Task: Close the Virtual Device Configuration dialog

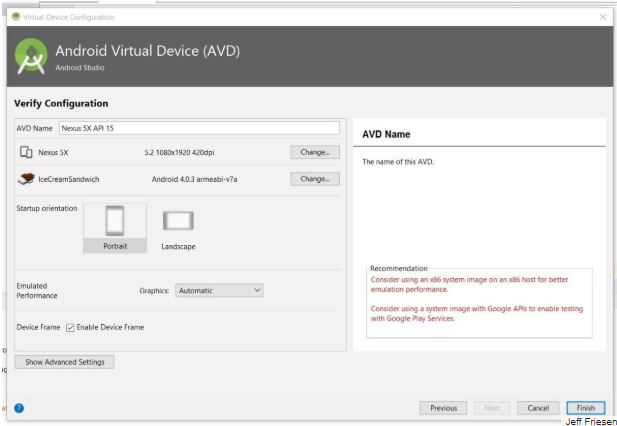Action: [603, 17]
